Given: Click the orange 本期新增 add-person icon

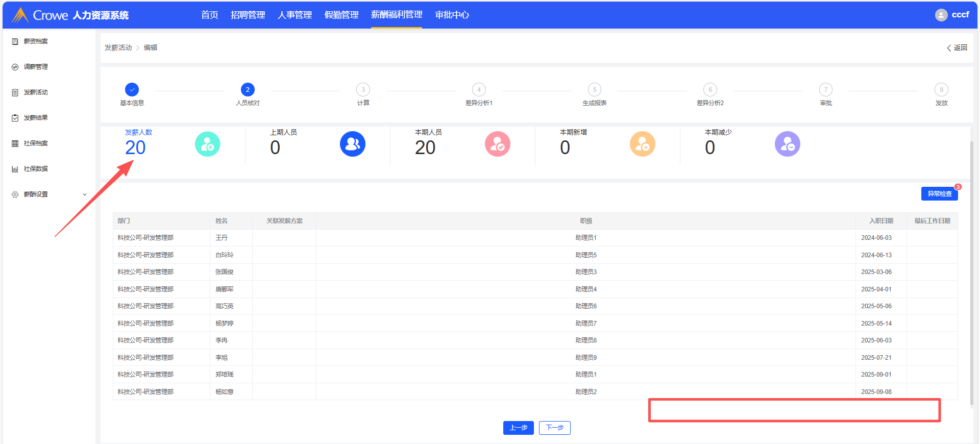Looking at the screenshot, I should click(642, 144).
